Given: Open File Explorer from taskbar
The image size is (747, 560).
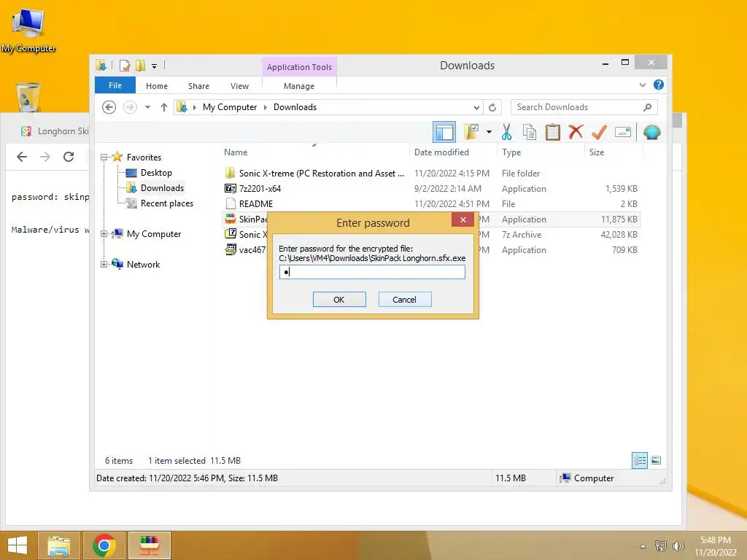Looking at the screenshot, I should 58,545.
